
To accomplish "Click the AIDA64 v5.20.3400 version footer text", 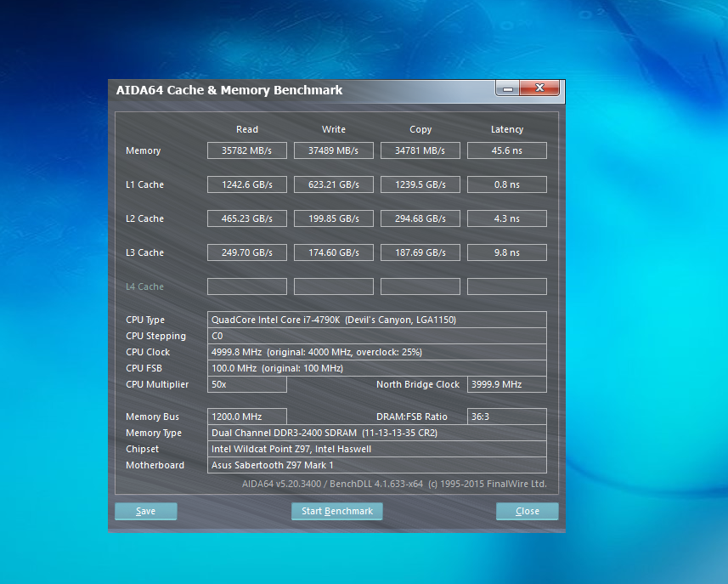I will coord(394,484).
